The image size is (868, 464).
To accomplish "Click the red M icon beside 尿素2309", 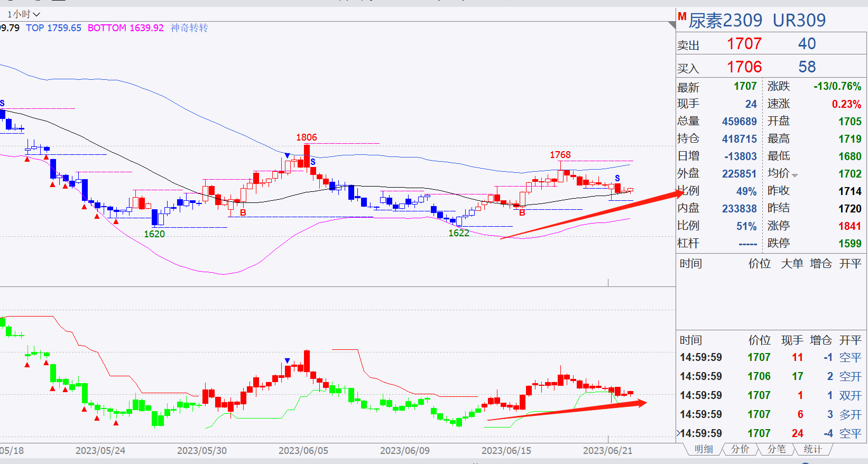I will click(x=682, y=17).
